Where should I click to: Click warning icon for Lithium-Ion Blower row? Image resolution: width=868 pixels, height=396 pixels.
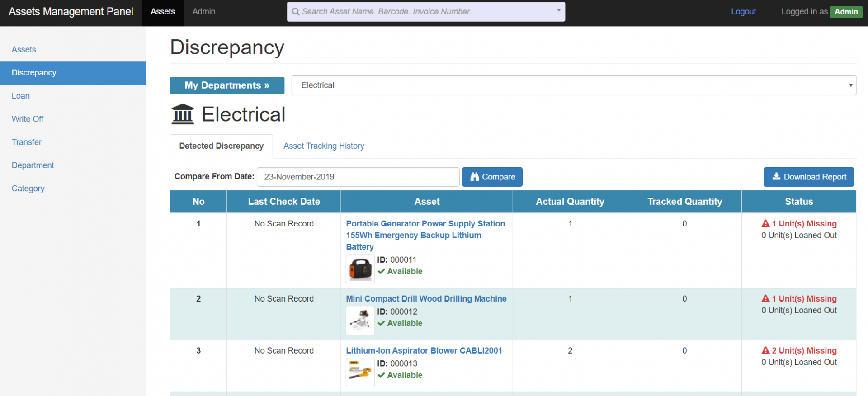tap(765, 350)
